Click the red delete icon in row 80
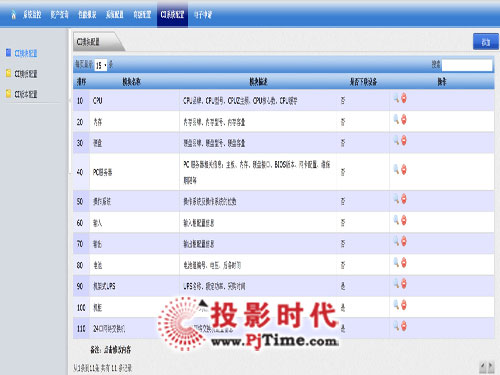The height and width of the screenshot is (375, 500). pos(404,262)
